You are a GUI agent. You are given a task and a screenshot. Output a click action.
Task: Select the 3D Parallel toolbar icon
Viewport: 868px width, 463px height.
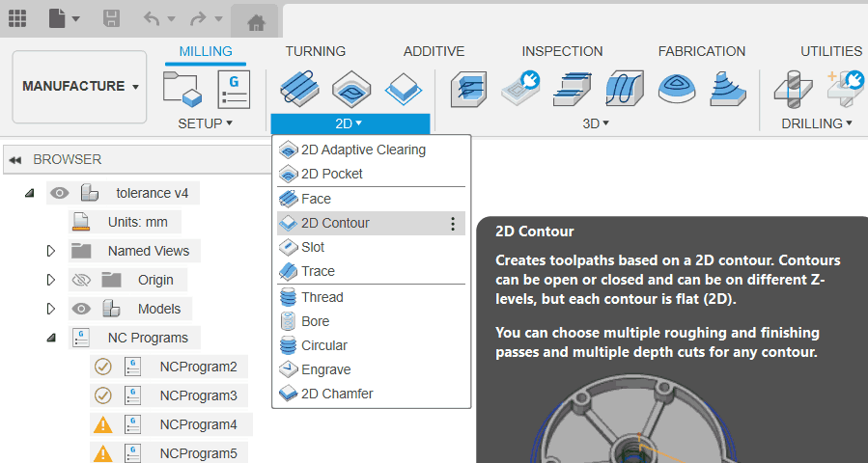click(625, 89)
